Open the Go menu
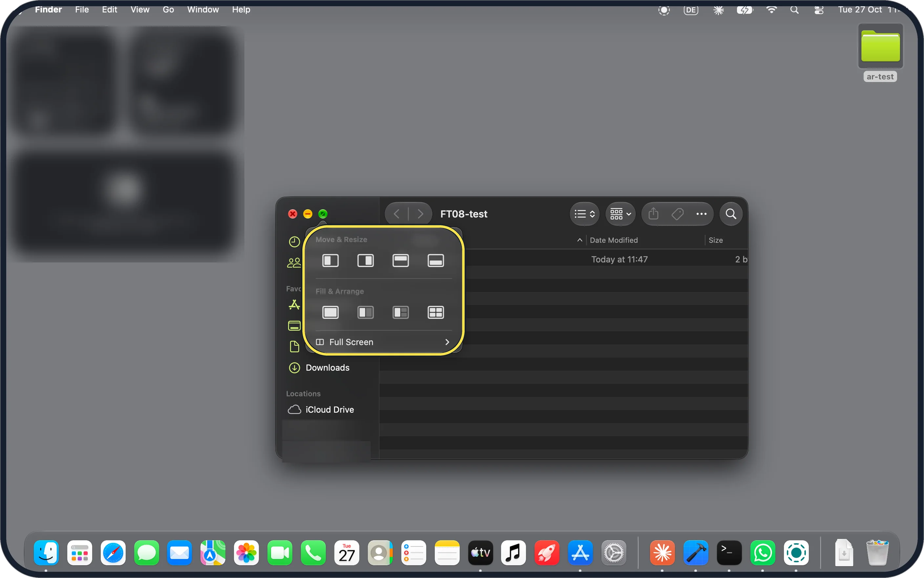 pyautogui.click(x=168, y=10)
